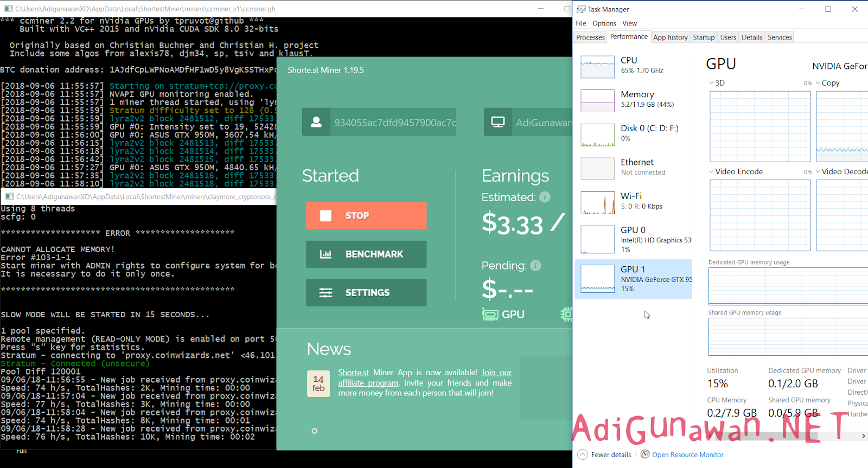Click the CPU chip icon right of GPU
This screenshot has height=468, width=868.
(x=566, y=314)
